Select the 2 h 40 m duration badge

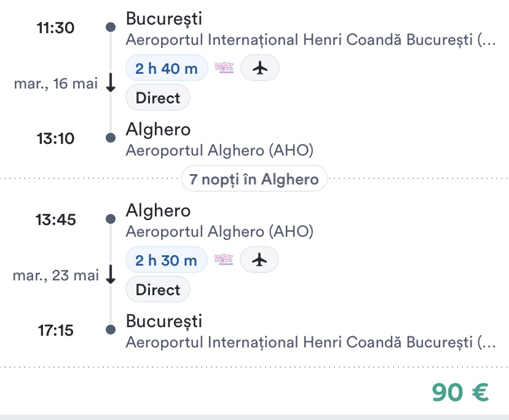(x=167, y=68)
